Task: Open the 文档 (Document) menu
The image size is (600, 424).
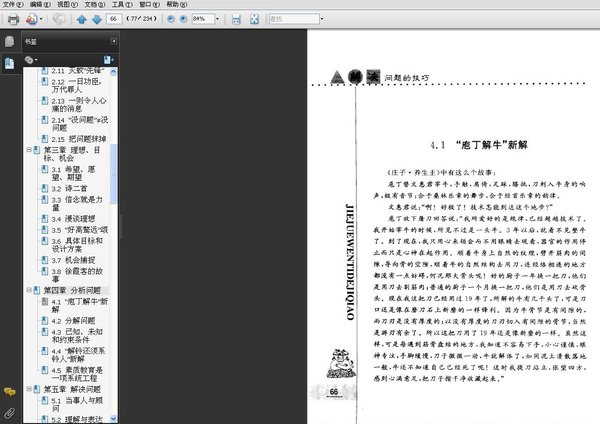Action: point(95,4)
